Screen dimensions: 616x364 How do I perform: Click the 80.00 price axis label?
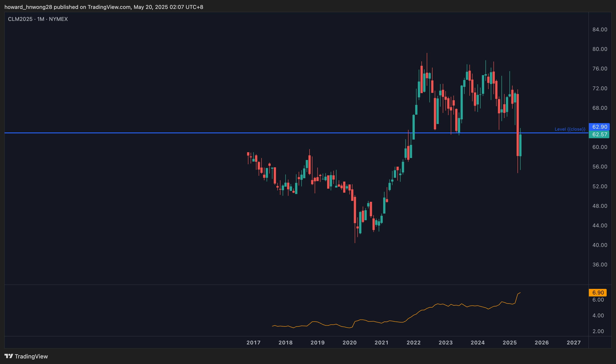click(600, 49)
